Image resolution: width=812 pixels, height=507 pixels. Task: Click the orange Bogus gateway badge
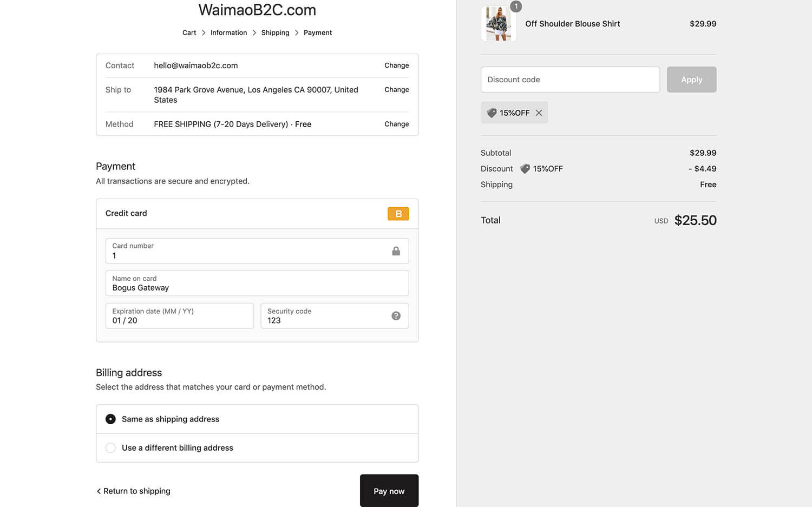(x=398, y=214)
